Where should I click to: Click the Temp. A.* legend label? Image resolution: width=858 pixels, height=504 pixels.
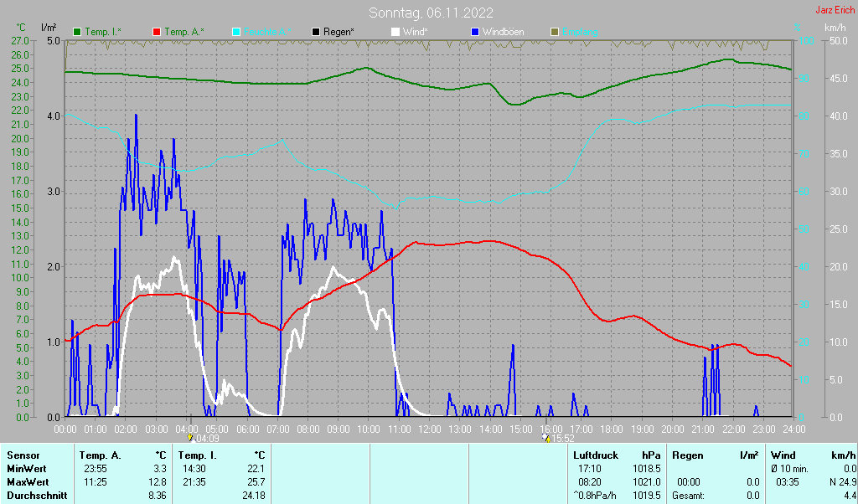point(184,32)
